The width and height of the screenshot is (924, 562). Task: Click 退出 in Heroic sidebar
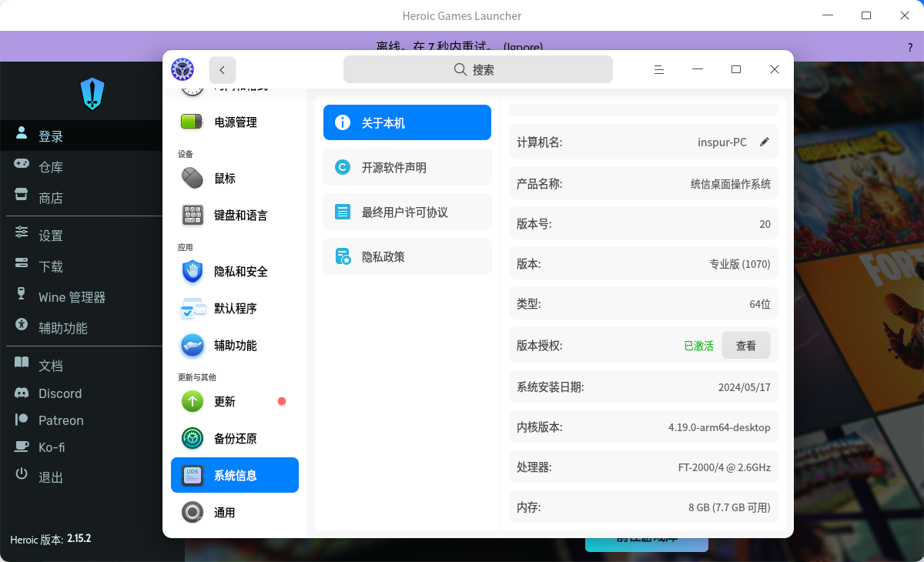tap(51, 477)
